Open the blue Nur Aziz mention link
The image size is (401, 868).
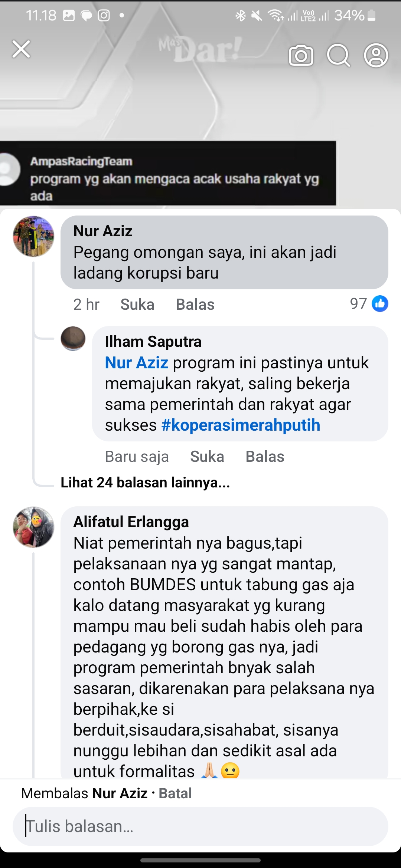[137, 363]
